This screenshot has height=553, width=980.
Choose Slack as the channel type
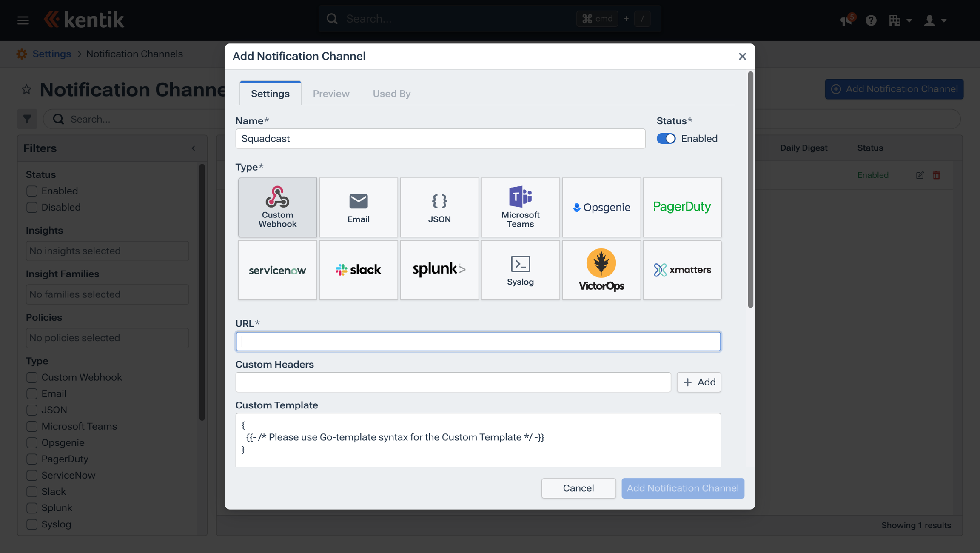pos(358,270)
